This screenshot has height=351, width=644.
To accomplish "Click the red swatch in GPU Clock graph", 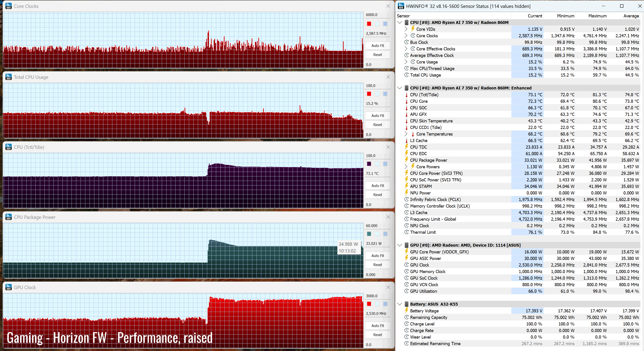I will 369,304.
